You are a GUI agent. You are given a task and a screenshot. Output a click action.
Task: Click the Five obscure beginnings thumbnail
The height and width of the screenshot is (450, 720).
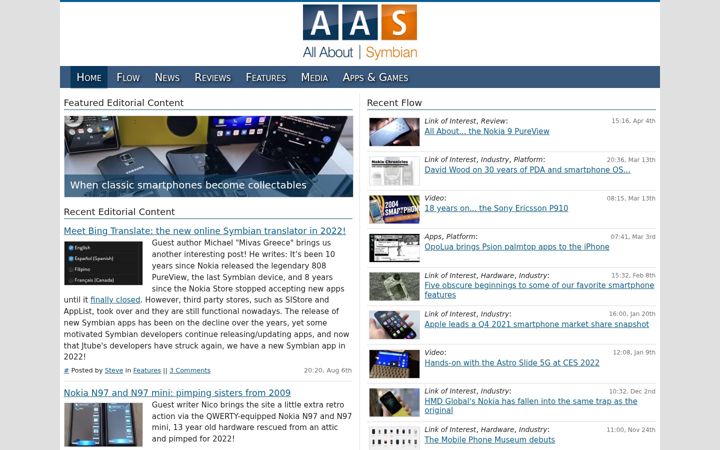[x=394, y=287]
